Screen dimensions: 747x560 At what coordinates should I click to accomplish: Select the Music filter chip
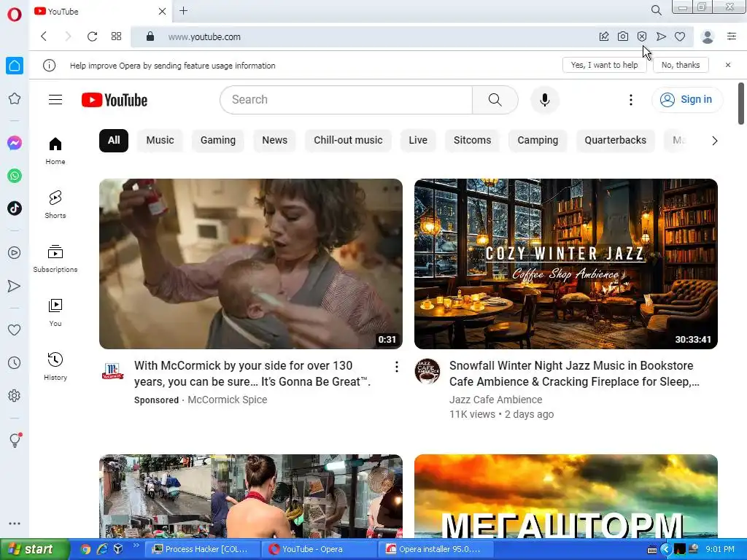click(160, 141)
